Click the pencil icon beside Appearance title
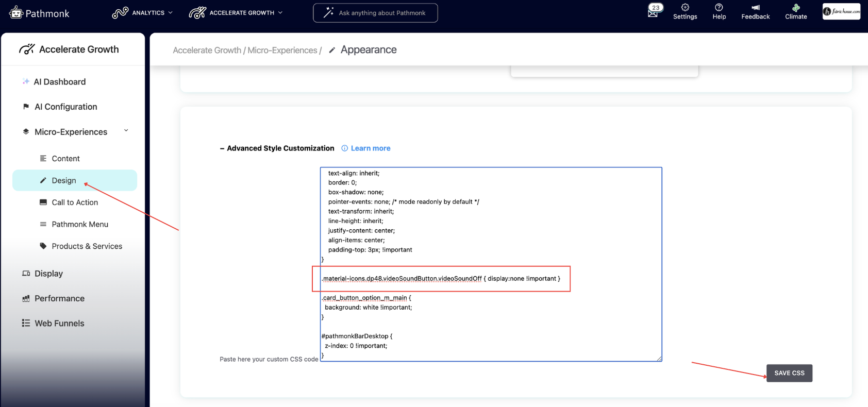868x407 pixels. [x=332, y=50]
